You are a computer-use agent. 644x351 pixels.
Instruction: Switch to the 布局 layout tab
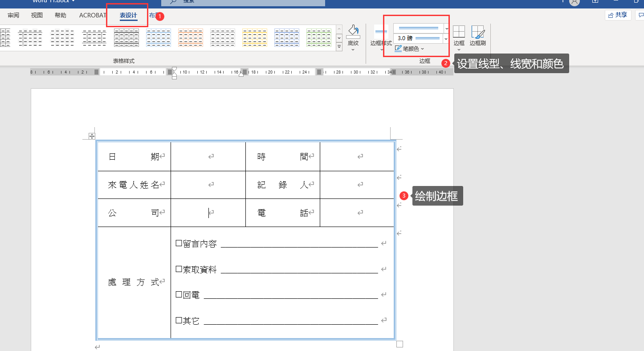pos(154,16)
